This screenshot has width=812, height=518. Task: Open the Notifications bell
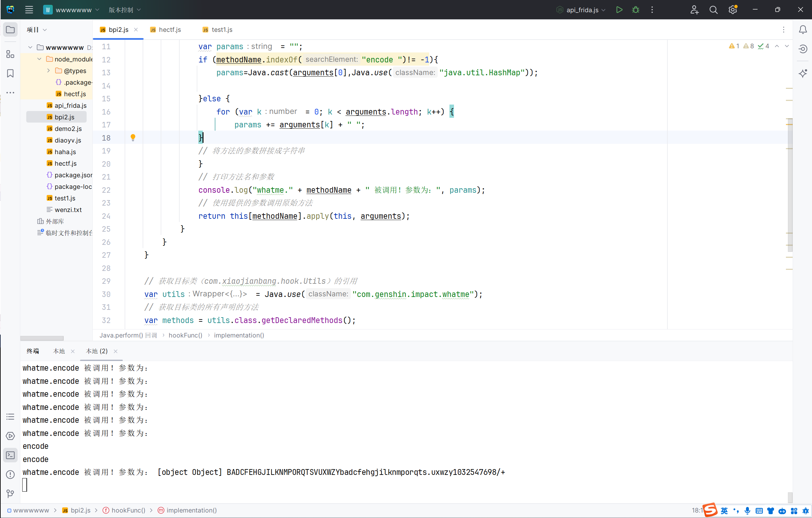coord(803,30)
